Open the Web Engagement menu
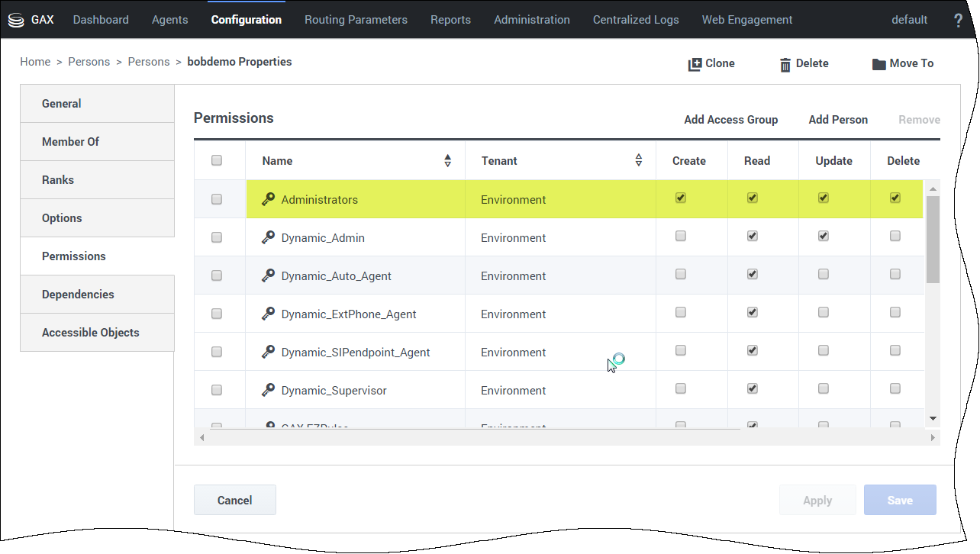Image resolution: width=980 pixels, height=554 pixels. [747, 20]
